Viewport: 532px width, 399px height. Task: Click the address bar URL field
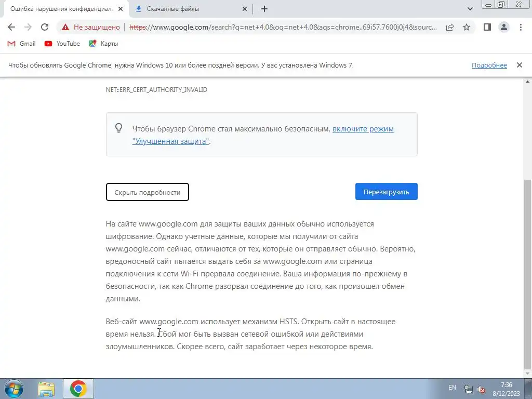point(283,27)
